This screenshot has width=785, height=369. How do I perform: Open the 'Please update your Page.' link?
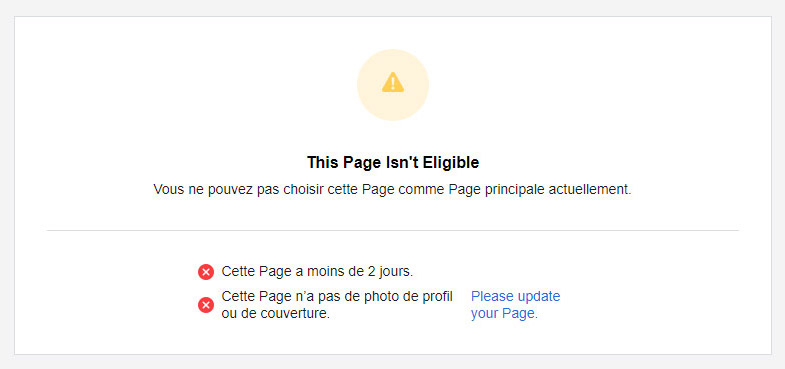515,305
